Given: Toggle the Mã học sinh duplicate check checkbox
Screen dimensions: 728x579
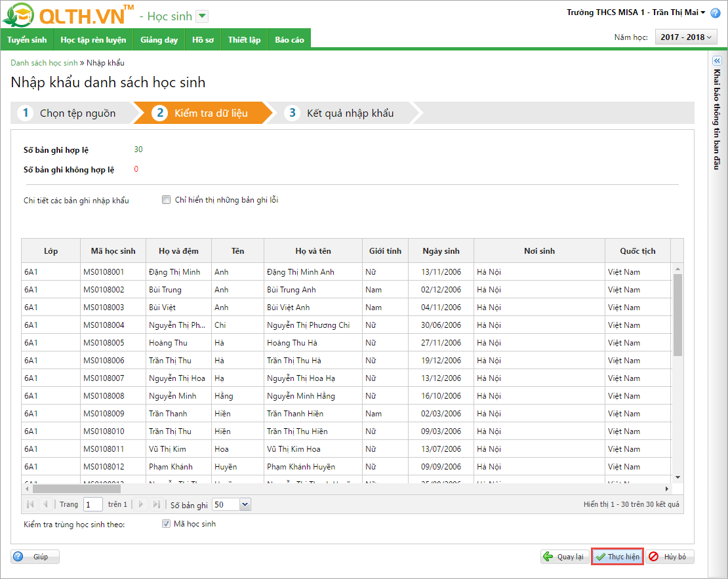Looking at the screenshot, I should pyautogui.click(x=166, y=524).
